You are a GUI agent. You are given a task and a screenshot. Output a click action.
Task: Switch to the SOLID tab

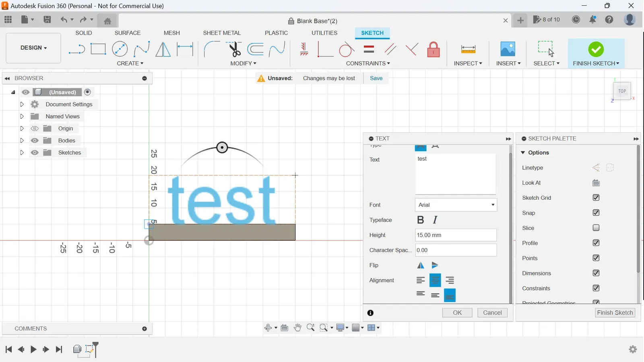click(84, 33)
